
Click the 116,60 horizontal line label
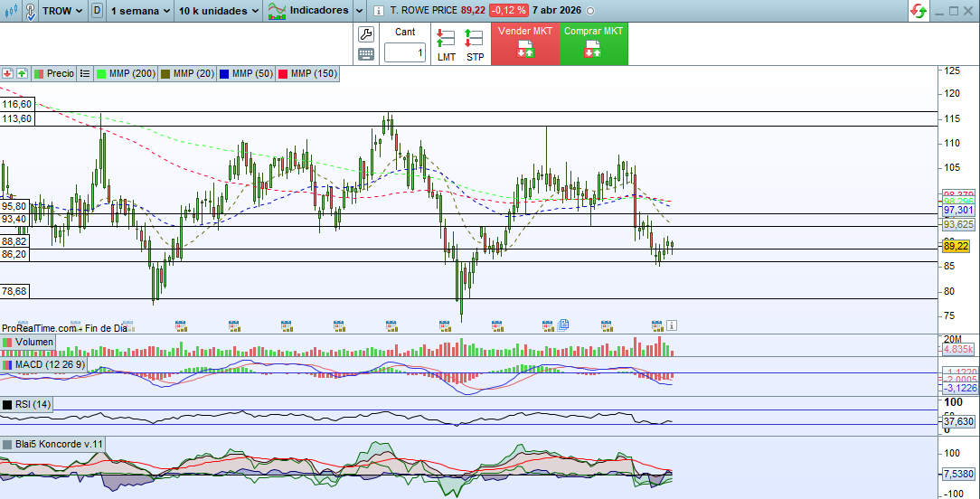pos(17,105)
